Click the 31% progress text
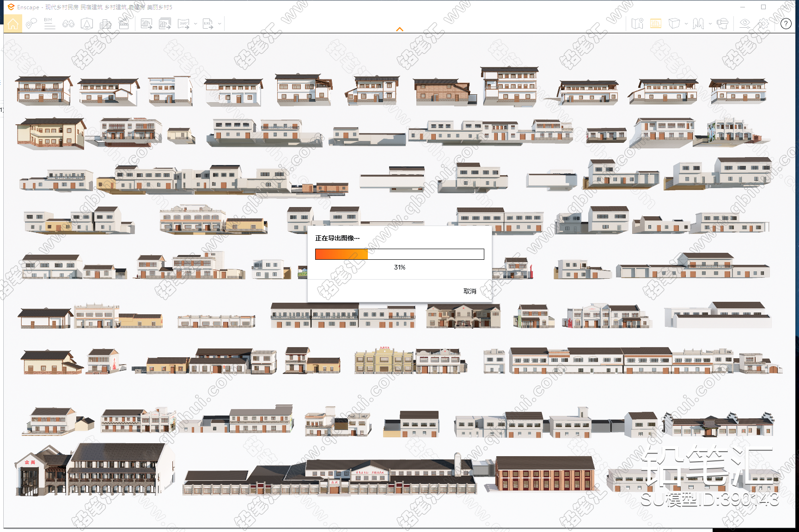Viewport: 799px width, 532px height. [400, 267]
